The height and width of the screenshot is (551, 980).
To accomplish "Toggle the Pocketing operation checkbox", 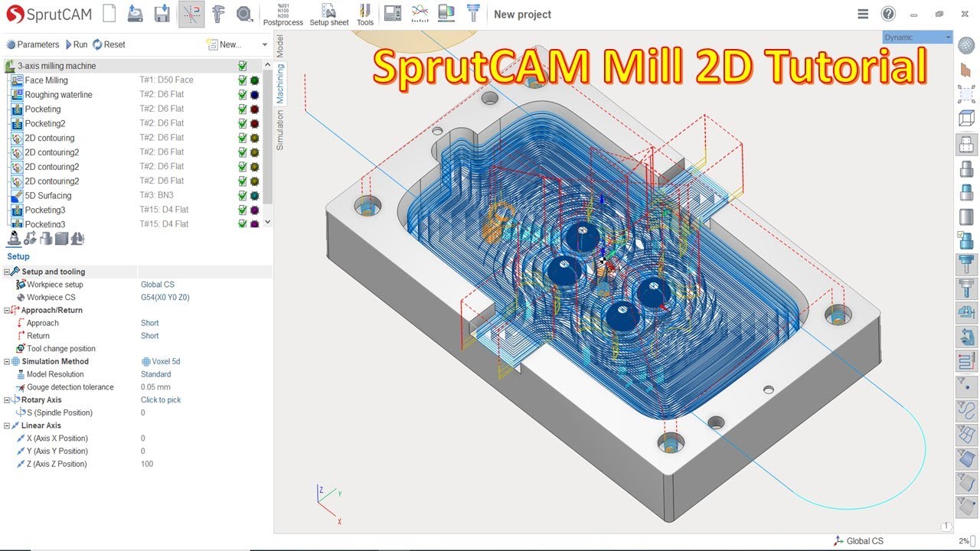I will click(x=242, y=109).
